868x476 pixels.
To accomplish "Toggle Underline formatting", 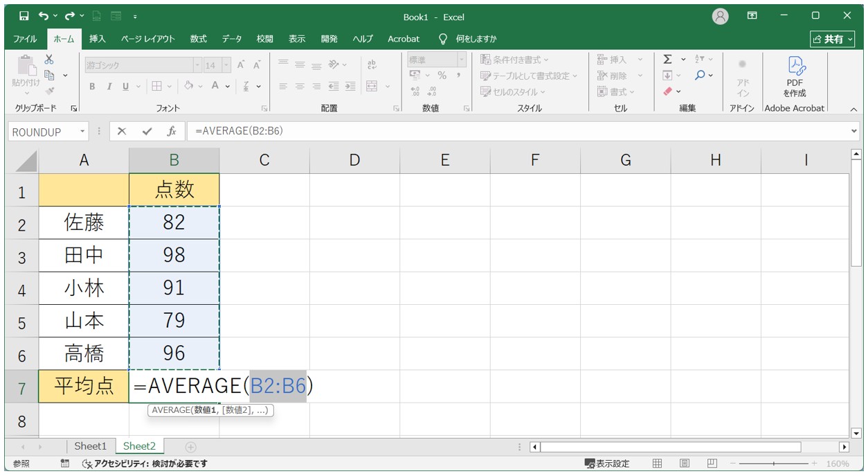I will click(125, 87).
